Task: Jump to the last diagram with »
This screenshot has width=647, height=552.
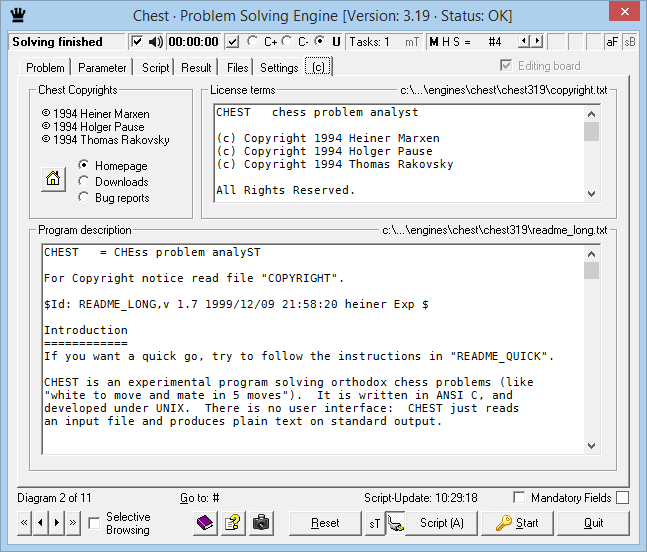Action: point(73,523)
